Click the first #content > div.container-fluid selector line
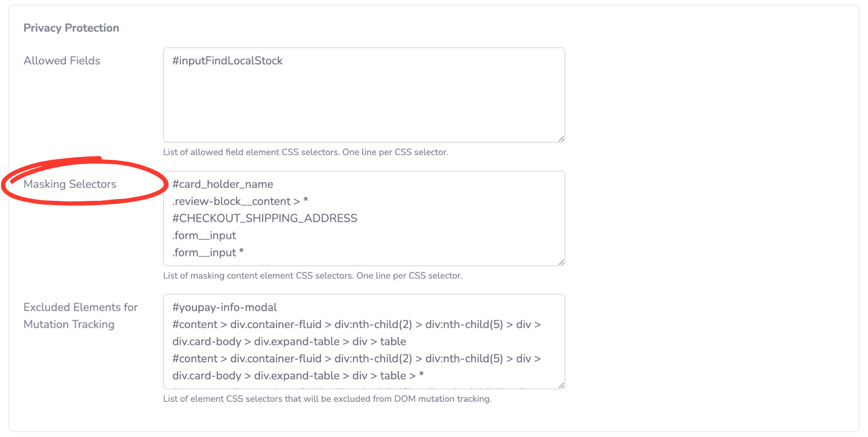This screenshot has height=437, width=868. (356, 325)
